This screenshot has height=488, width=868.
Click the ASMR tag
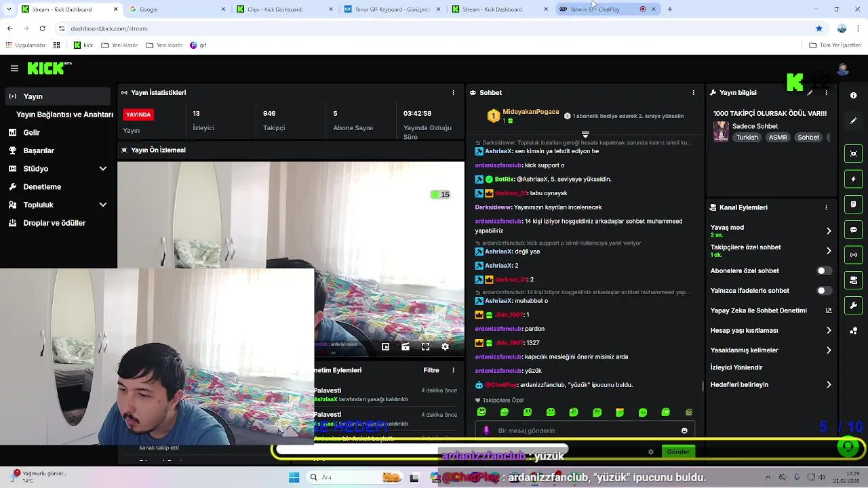coord(778,137)
